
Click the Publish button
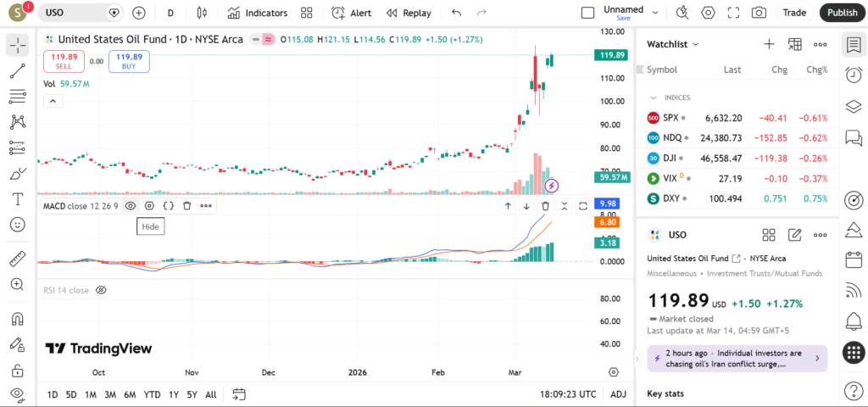(842, 13)
